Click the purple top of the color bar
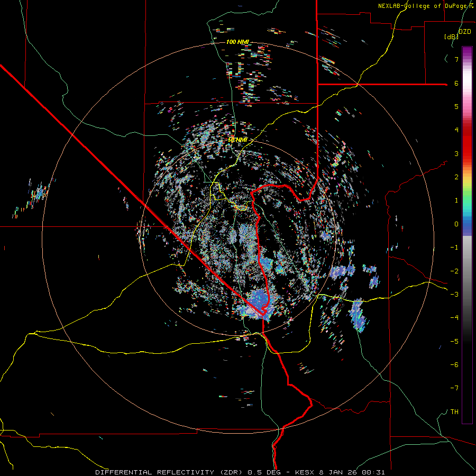This screenshot has width=476, height=476. (467, 52)
